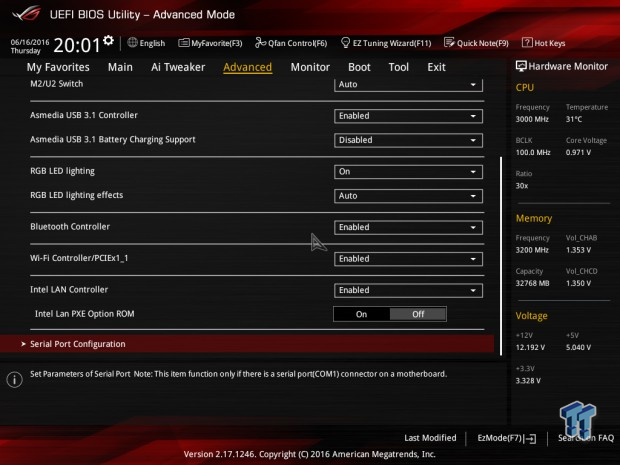
Task: Click Intel LAN Controller label
Action: coord(69,289)
